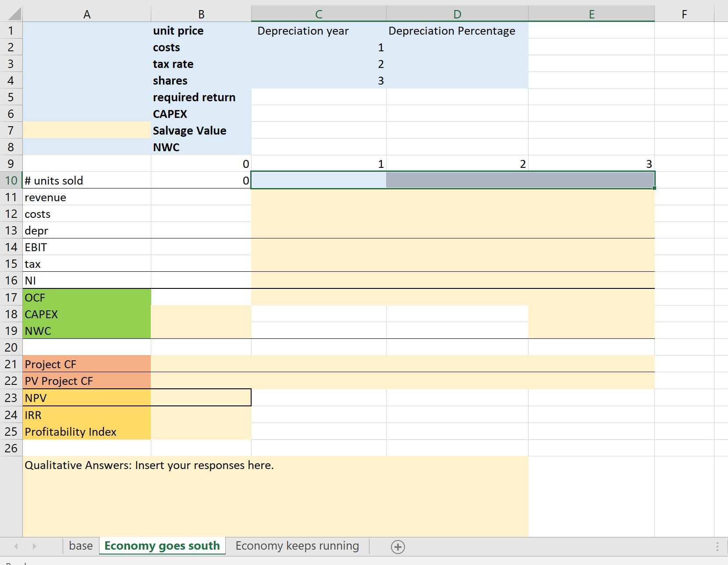
Task: Select column F header
Action: click(684, 14)
